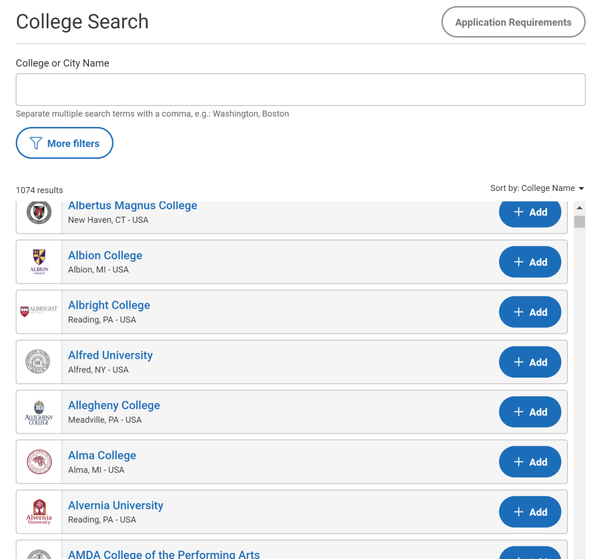Screen dimensions: 600x559
Task: Add Albion College to list
Action: point(529,262)
